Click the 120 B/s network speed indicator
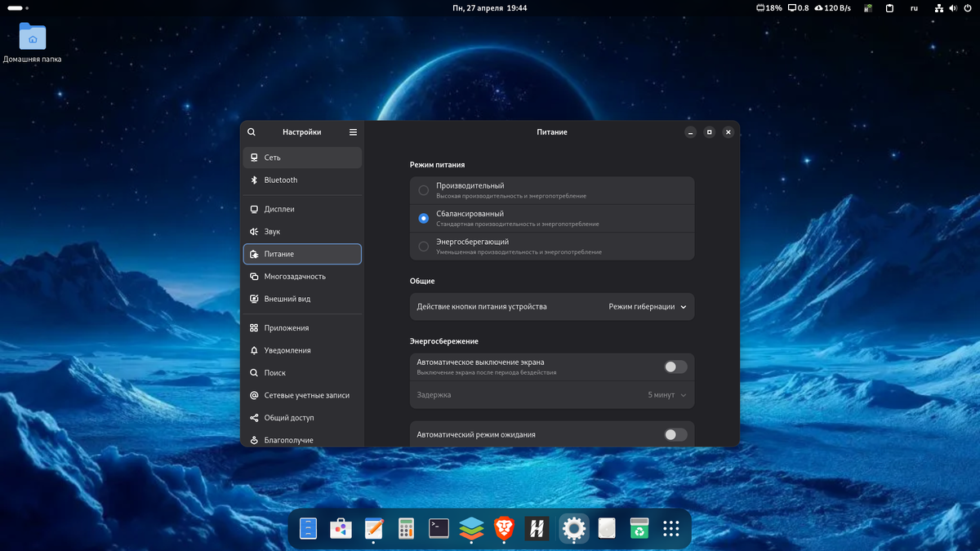This screenshot has height=551, width=980. pos(834,7)
